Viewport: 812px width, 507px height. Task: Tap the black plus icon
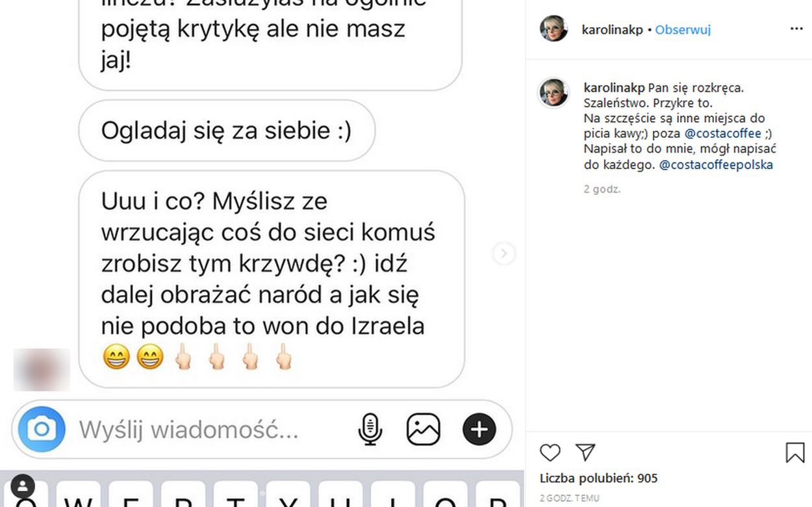click(479, 429)
